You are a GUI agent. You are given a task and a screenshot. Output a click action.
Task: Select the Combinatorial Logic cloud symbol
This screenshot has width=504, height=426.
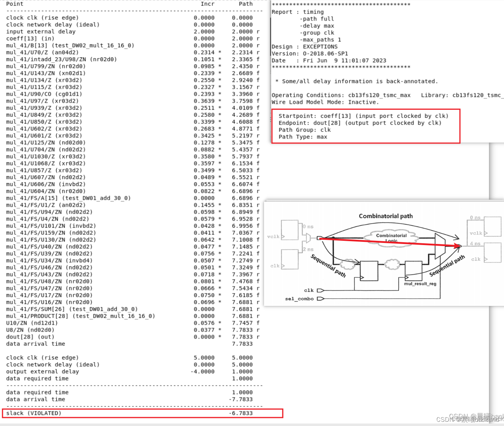point(390,237)
